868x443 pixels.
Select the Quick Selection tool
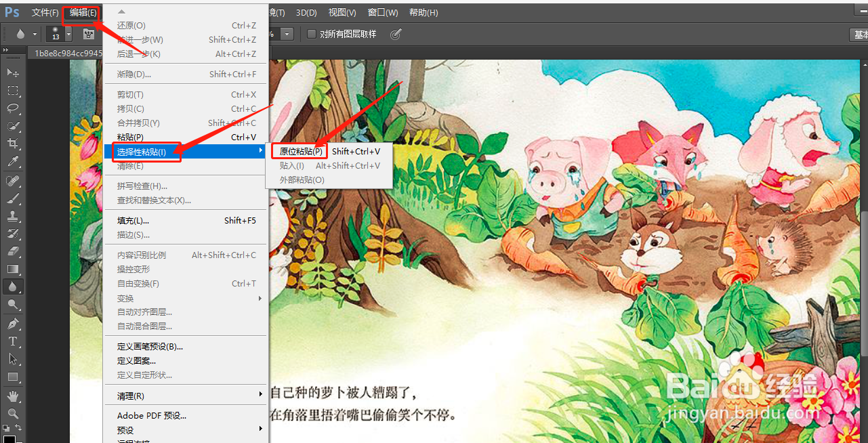pyautogui.click(x=13, y=125)
